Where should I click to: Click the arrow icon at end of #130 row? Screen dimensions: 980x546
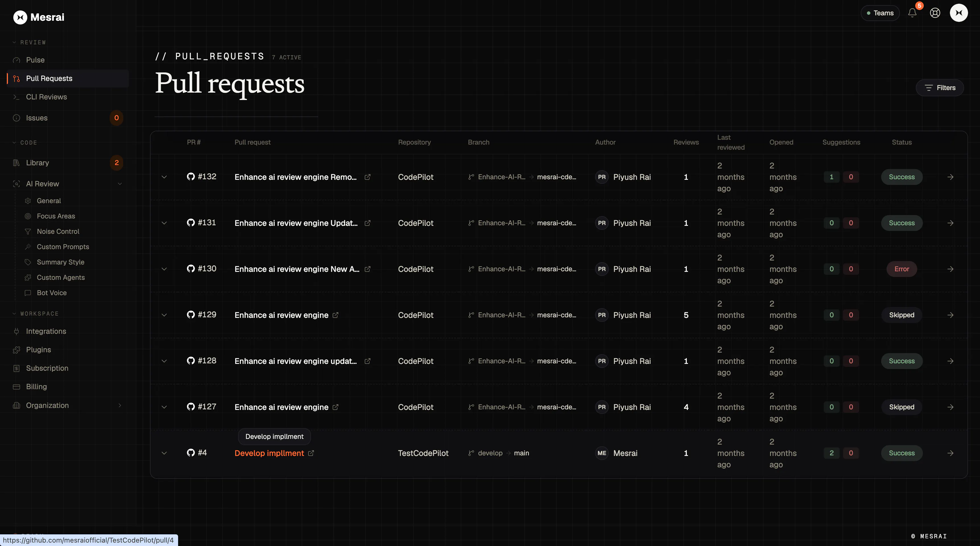(x=950, y=269)
